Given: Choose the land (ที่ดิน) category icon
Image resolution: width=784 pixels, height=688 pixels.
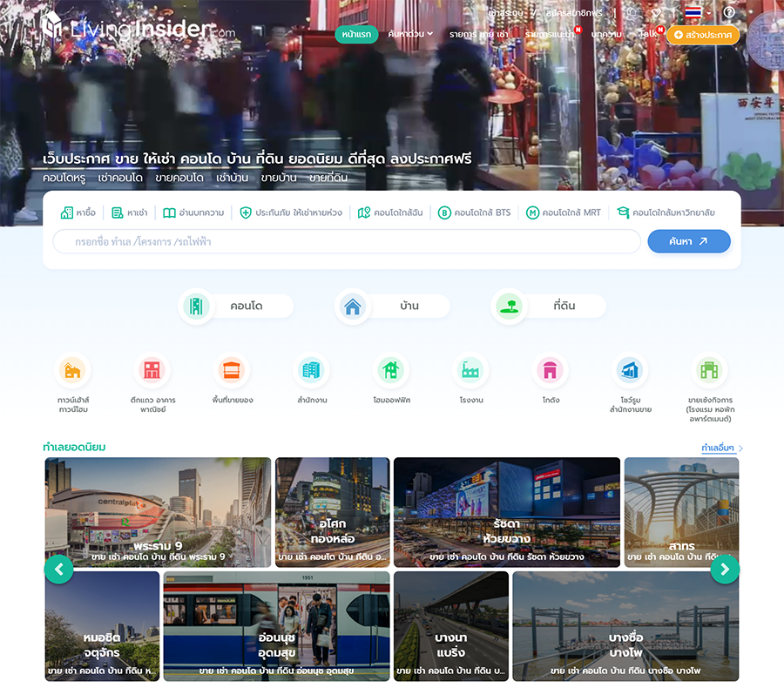Looking at the screenshot, I should (510, 307).
